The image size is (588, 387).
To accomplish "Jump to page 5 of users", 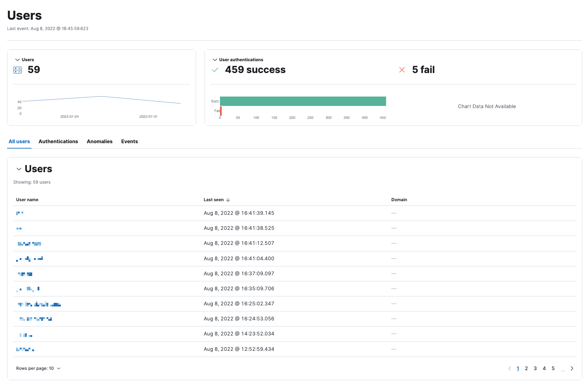I will pyautogui.click(x=553, y=368).
